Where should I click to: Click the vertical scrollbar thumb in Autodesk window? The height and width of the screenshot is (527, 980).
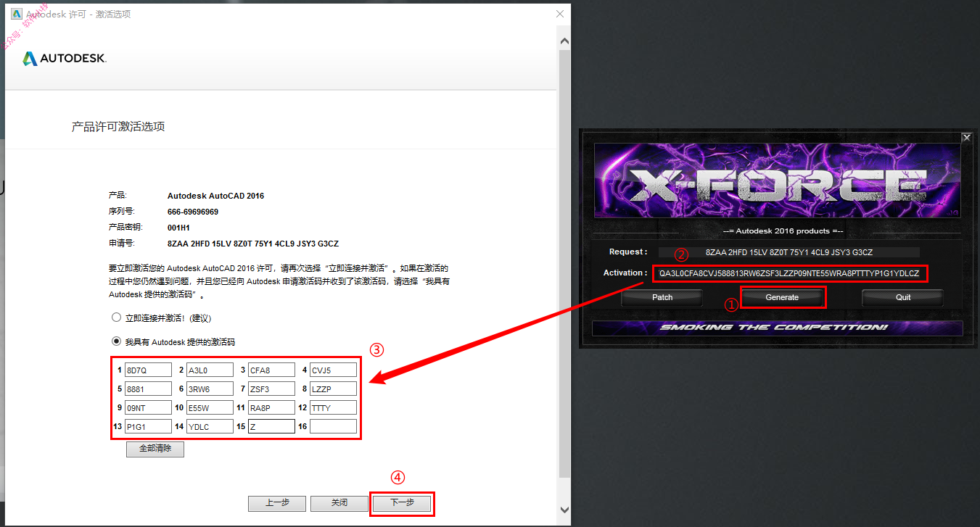click(565, 265)
